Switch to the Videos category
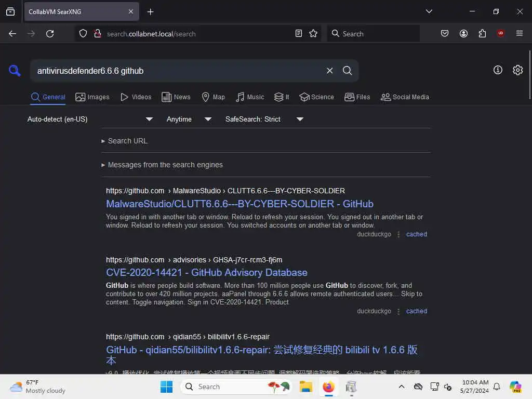The height and width of the screenshot is (399, 532). [x=136, y=97]
